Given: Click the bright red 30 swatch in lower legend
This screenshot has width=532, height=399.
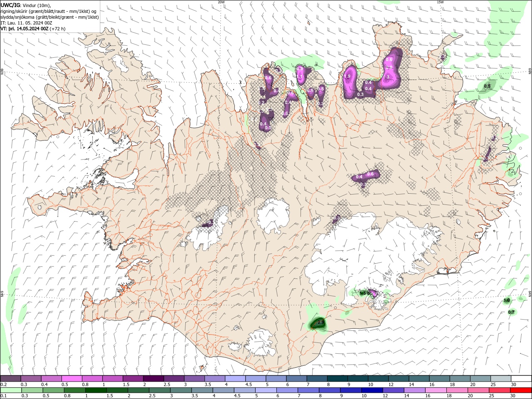Looking at the screenshot, I should point(521,390).
